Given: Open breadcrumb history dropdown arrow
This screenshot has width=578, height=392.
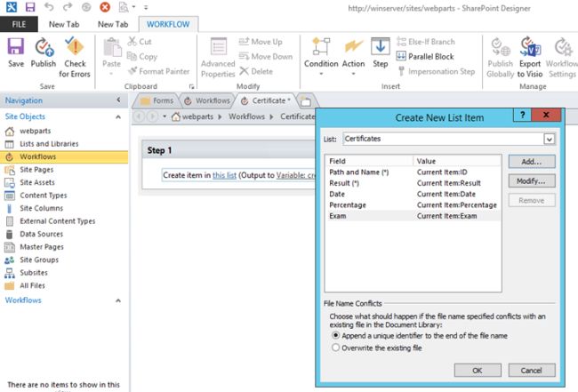Looking at the screenshot, I should pyautogui.click(x=165, y=116).
